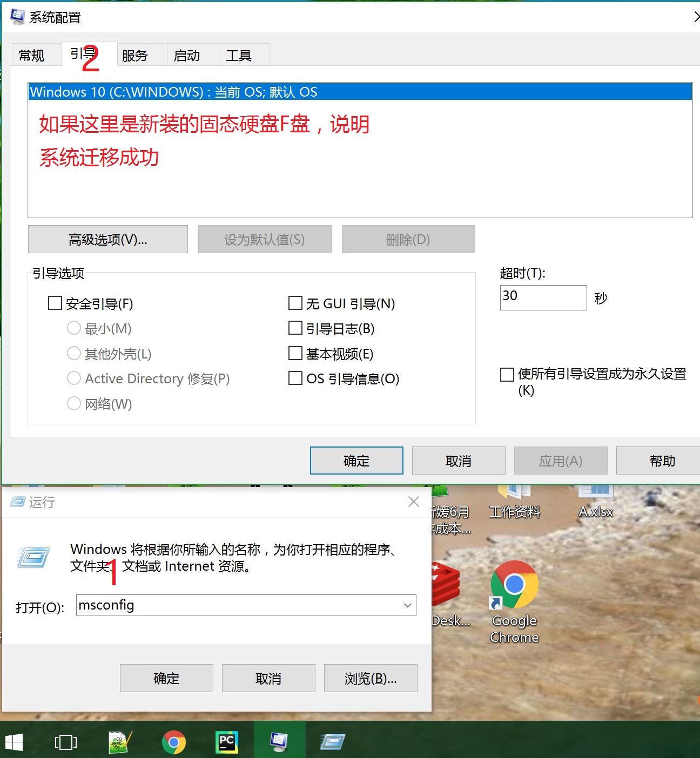Click 取消 in the Run dialog
This screenshot has width=700, height=758.
tap(268, 678)
